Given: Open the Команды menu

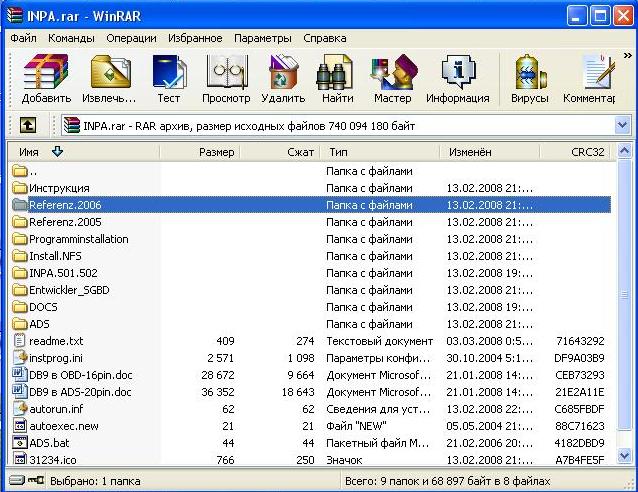Looking at the screenshot, I should coord(71,38).
